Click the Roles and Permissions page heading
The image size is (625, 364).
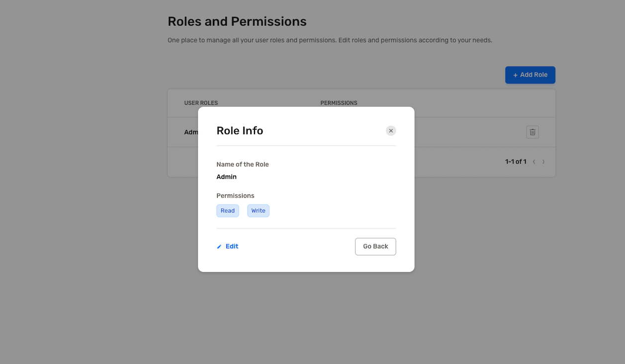pos(237,21)
